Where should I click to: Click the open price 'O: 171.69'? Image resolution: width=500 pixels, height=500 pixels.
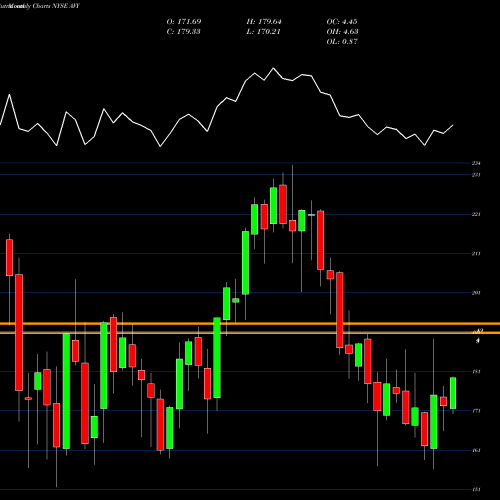tap(184, 22)
